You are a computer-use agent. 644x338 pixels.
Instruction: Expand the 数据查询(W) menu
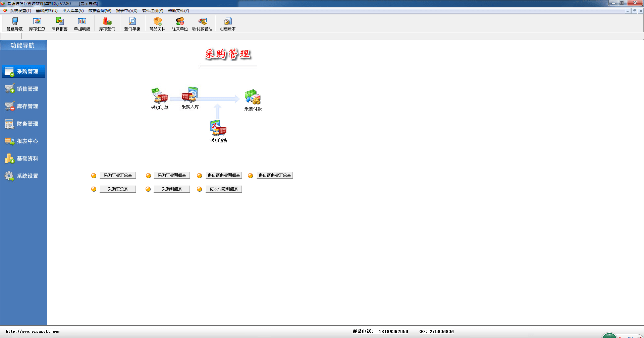point(100,11)
